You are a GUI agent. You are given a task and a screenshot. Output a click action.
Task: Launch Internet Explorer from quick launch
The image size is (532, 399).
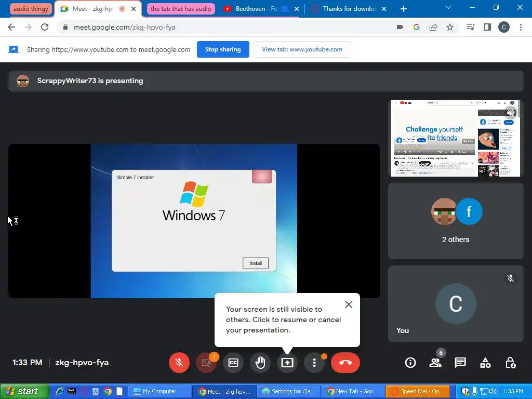(60, 392)
